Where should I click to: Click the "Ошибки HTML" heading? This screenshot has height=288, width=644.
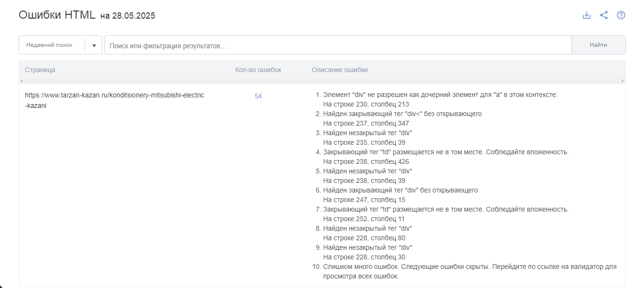pos(57,15)
